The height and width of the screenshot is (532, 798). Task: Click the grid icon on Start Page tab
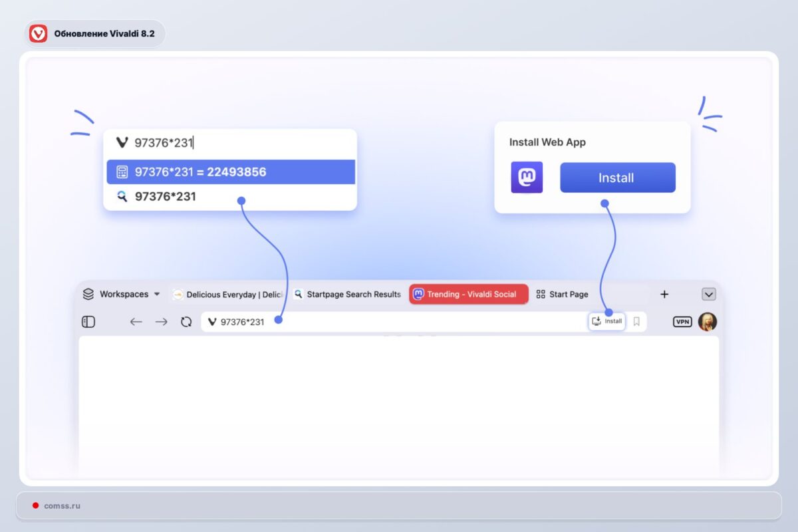pyautogui.click(x=541, y=294)
